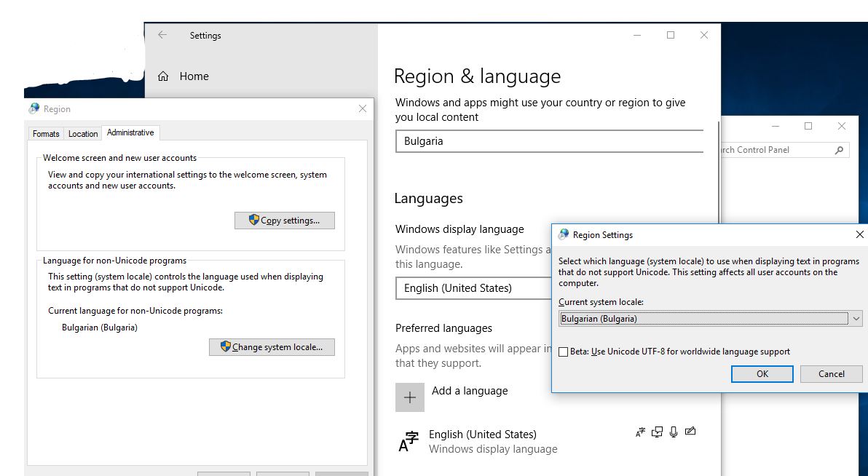Screen dimensions: 868x476
Task: Click the plus icon to add a language
Action: click(x=409, y=397)
